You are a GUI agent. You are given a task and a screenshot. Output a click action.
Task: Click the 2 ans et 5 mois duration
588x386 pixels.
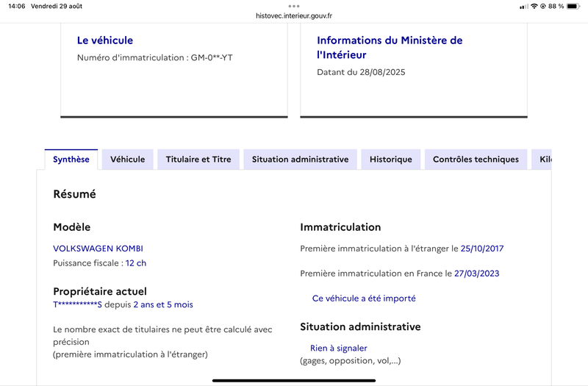click(x=163, y=304)
